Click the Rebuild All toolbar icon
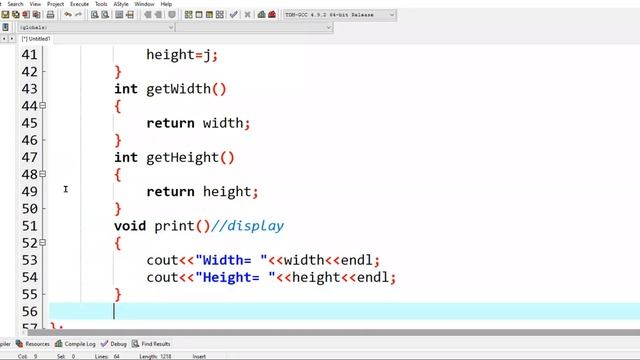Image resolution: width=640 pixels, height=360 pixels. click(220, 15)
